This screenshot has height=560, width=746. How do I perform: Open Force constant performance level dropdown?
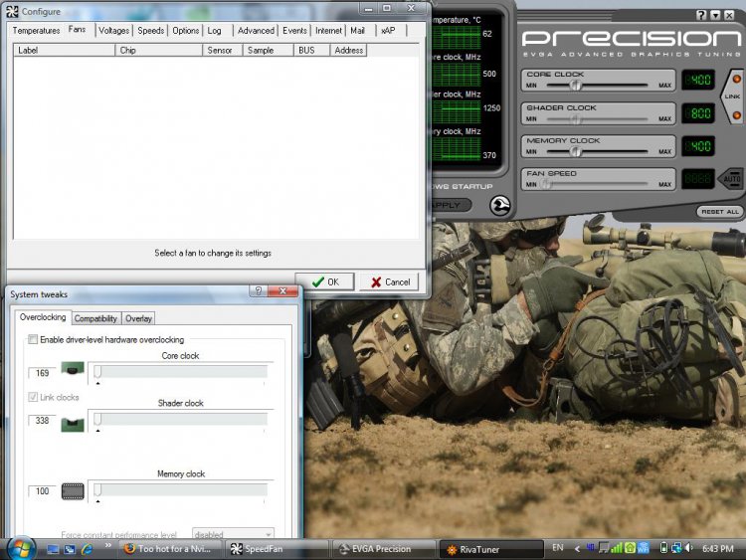pos(233,534)
